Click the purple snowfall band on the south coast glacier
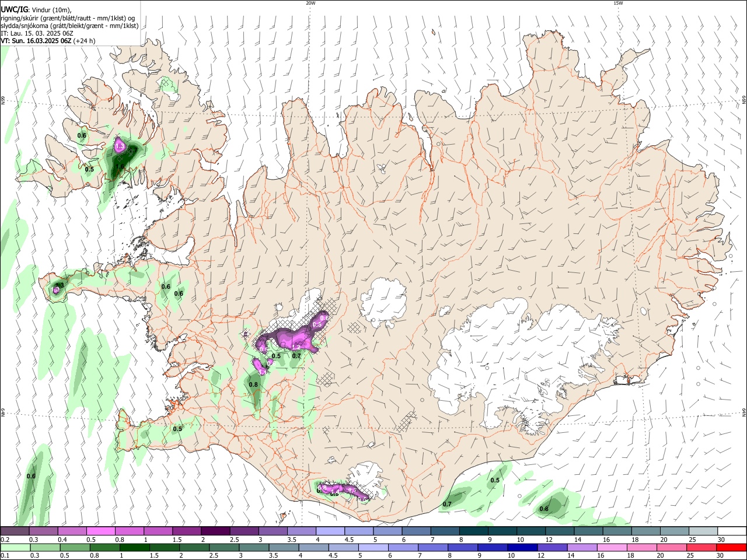Viewport: 747px width, 560px height. [344, 490]
